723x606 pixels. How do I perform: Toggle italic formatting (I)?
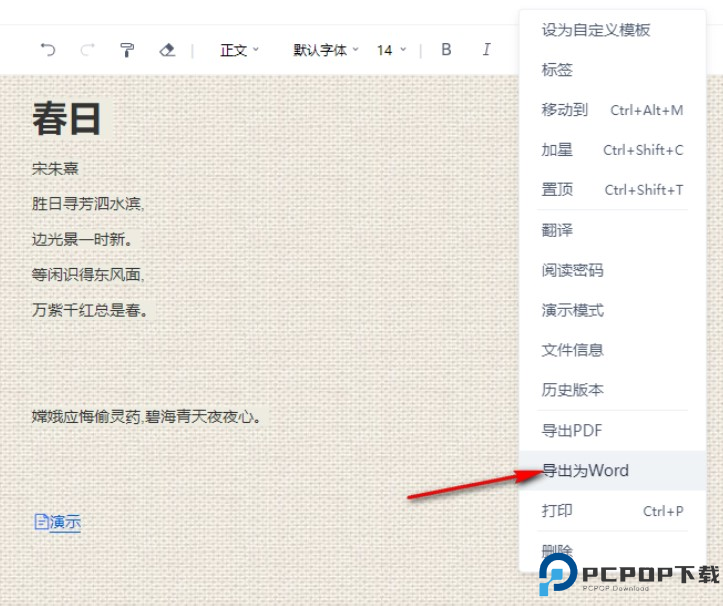[486, 49]
